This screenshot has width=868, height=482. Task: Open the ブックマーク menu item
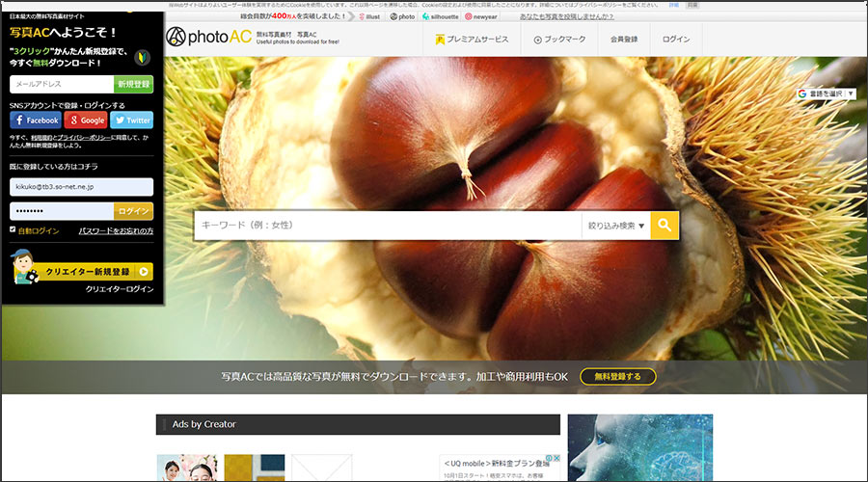point(558,40)
